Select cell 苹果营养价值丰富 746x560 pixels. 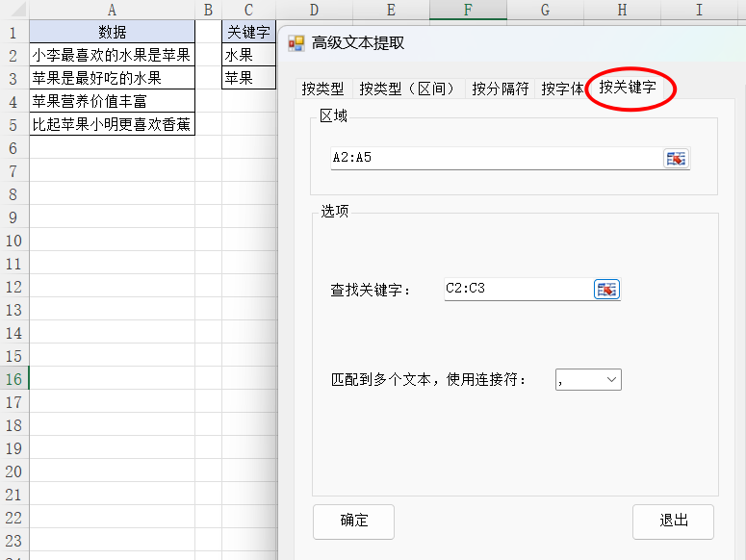click(x=113, y=101)
